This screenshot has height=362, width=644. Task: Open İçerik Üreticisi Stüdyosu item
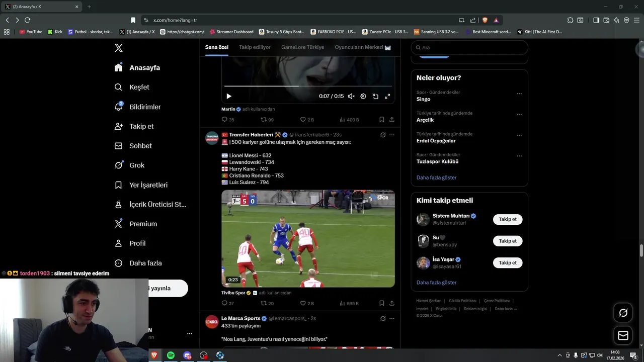point(150,205)
